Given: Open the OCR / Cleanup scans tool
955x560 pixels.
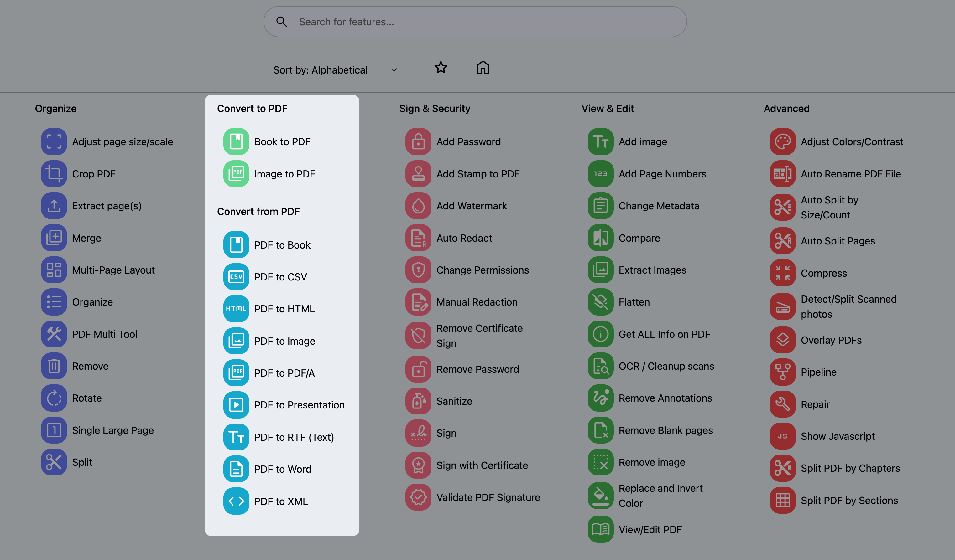Looking at the screenshot, I should coord(666,366).
